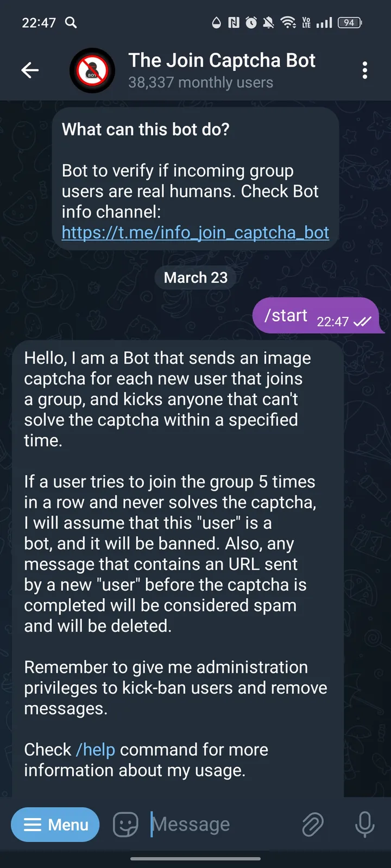The height and width of the screenshot is (868, 391).
Task: Open the sticker and emoji picker
Action: point(125,824)
